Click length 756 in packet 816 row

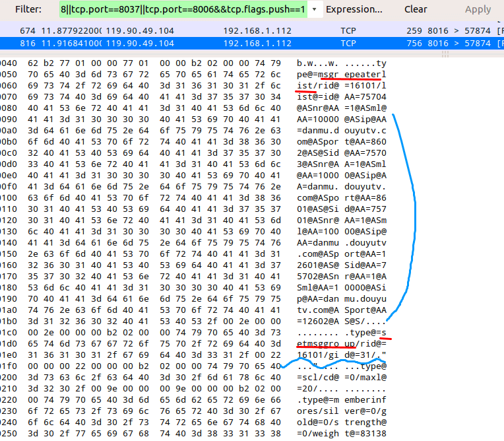pos(414,44)
